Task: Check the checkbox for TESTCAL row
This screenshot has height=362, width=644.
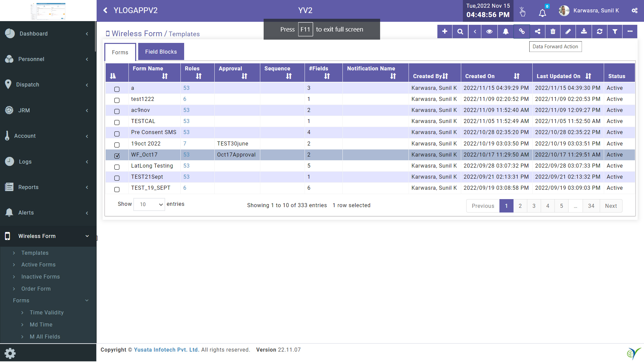Action: coord(117,122)
